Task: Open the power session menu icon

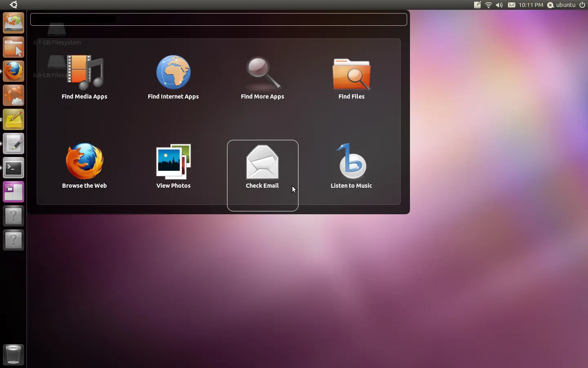Action: pyautogui.click(x=583, y=5)
